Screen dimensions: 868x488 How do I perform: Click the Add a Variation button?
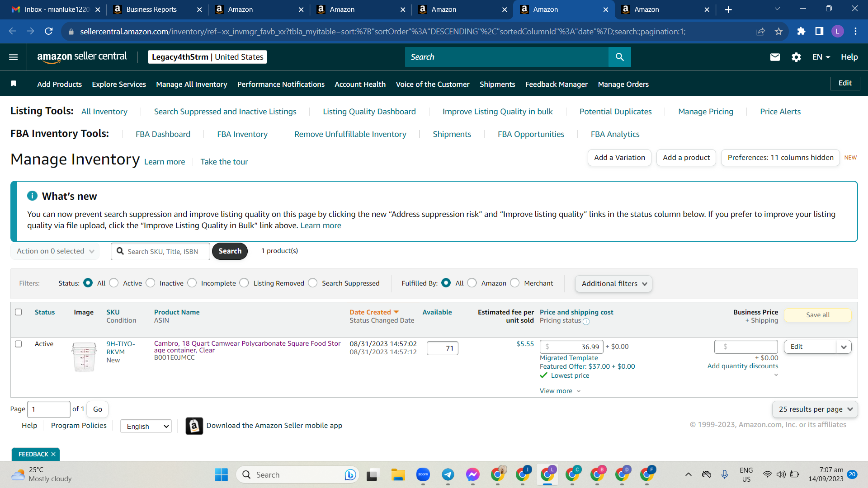(620, 158)
